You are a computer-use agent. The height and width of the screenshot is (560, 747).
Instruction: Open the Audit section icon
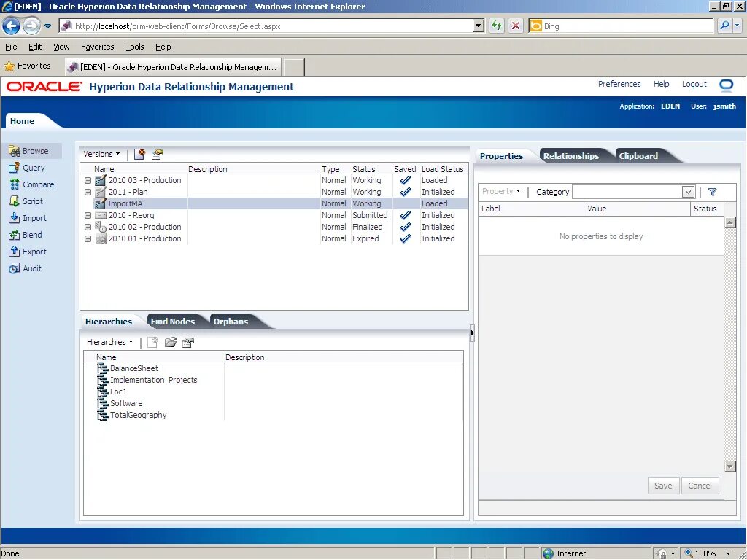(15, 268)
